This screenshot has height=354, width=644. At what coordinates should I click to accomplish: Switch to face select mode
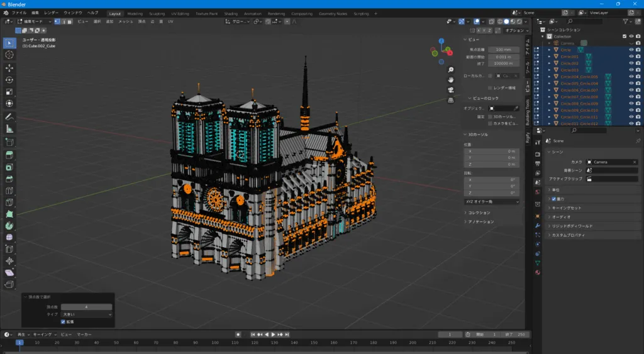coord(69,21)
